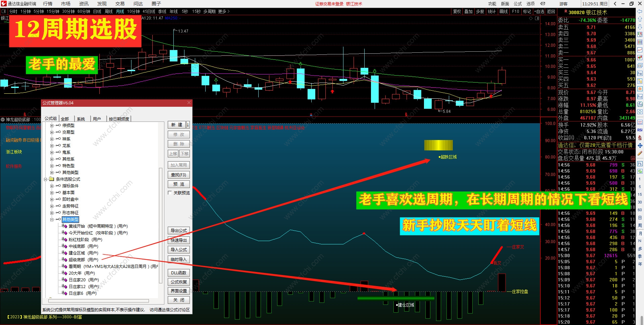
Task: Click the red line trend chart icon
Action: 640,50
